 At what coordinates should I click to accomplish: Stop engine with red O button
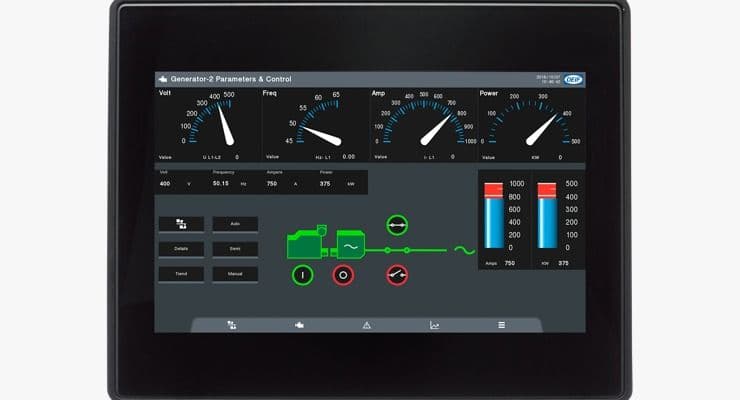pyautogui.click(x=343, y=275)
